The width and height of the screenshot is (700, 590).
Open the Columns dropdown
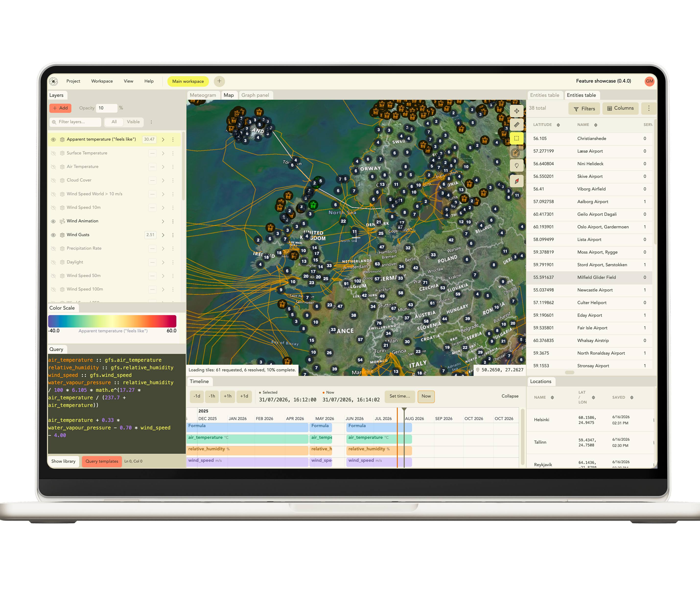tap(620, 108)
